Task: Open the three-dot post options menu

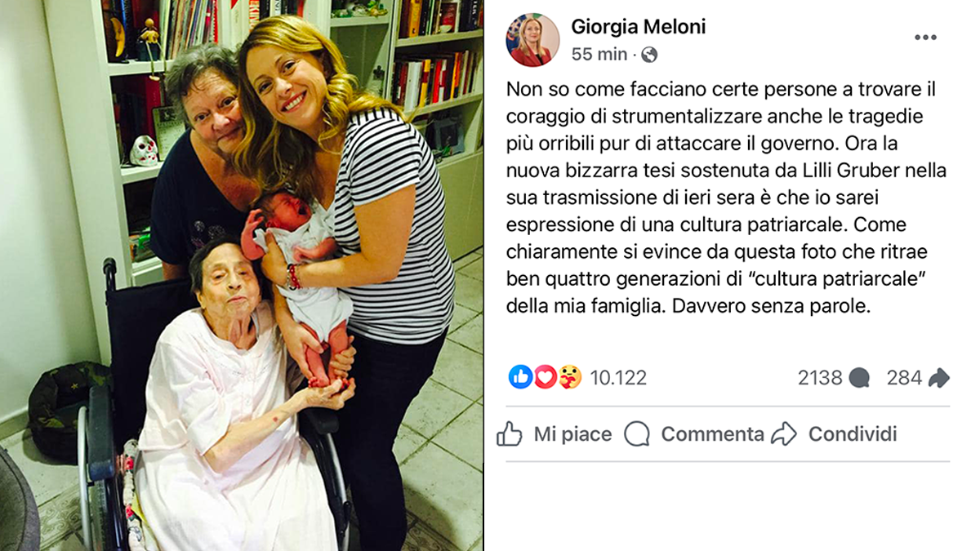Action: point(925,38)
